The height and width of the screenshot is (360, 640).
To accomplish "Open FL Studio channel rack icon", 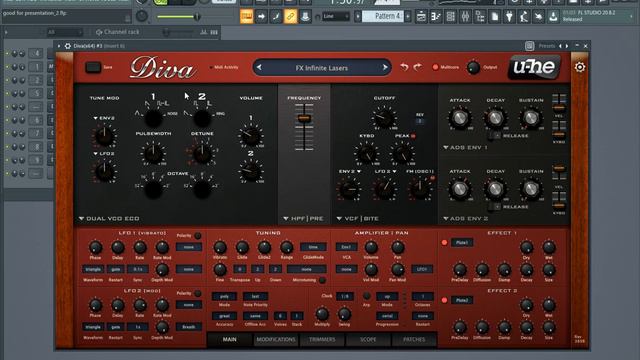I will pyautogui.click(x=451, y=17).
